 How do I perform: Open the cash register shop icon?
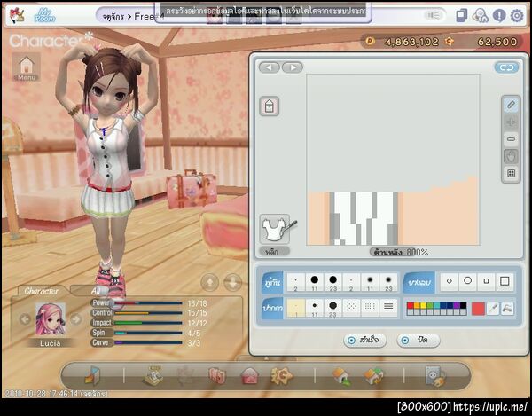click(153, 376)
